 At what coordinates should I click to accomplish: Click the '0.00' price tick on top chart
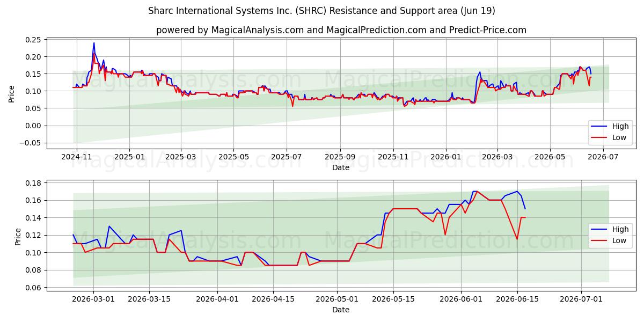[x=33, y=126]
